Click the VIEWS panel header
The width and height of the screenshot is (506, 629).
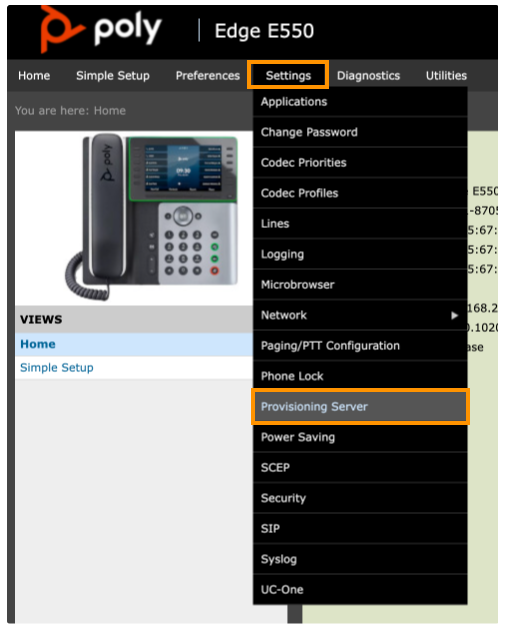[134, 319]
